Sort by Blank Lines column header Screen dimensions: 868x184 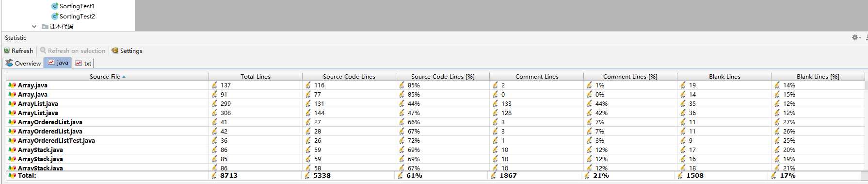724,76
